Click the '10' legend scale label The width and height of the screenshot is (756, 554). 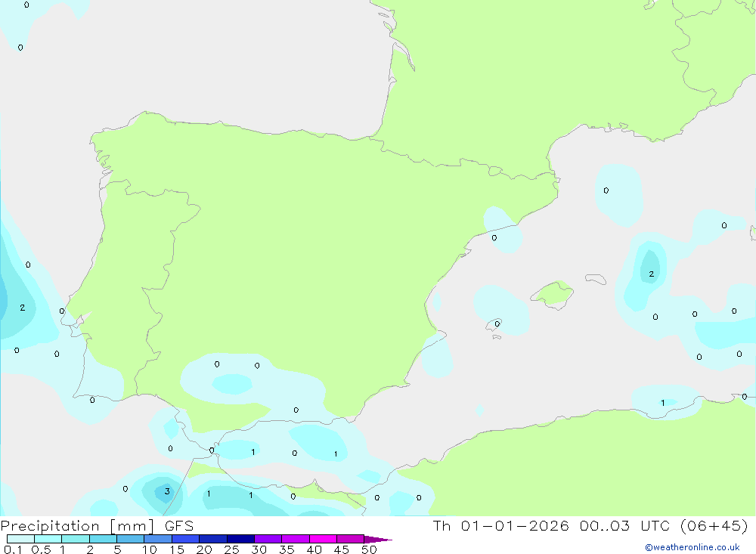click(150, 549)
